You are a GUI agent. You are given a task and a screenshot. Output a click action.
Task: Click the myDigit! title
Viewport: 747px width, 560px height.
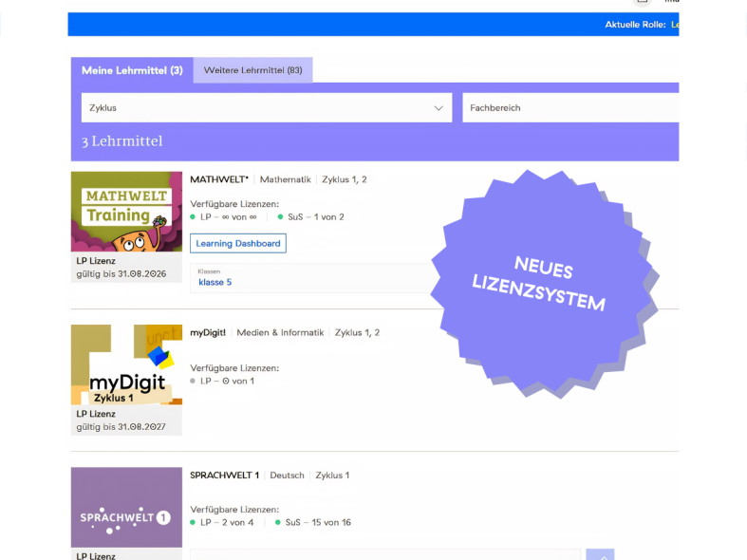click(x=208, y=332)
